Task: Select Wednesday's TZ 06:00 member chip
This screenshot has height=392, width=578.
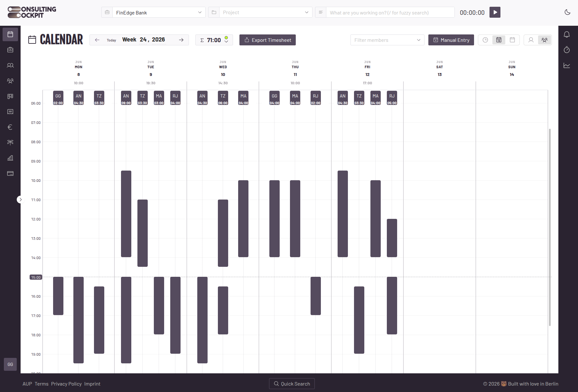Action: pyautogui.click(x=223, y=98)
